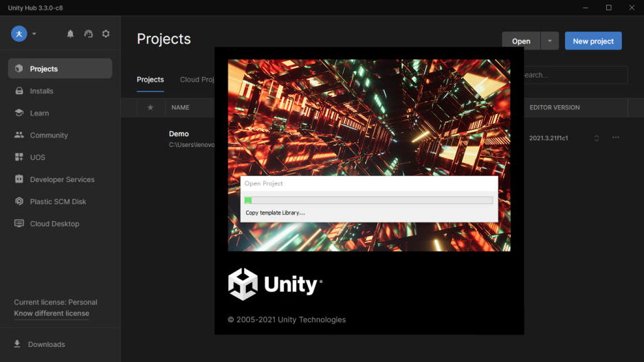Click the Unity logo on the splash screen
Image resolution: width=644 pixels, height=362 pixels.
(x=275, y=284)
